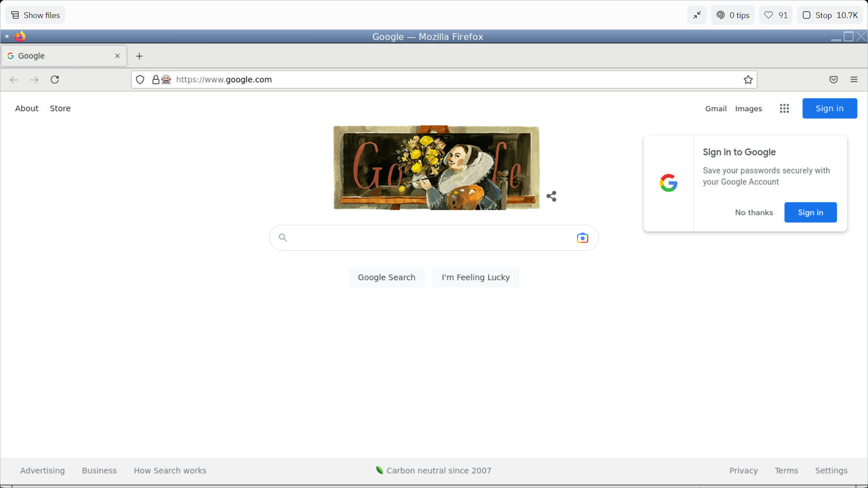Screen dimensions: 868x488
Task: Open the Google doodle painting
Action: [436, 168]
